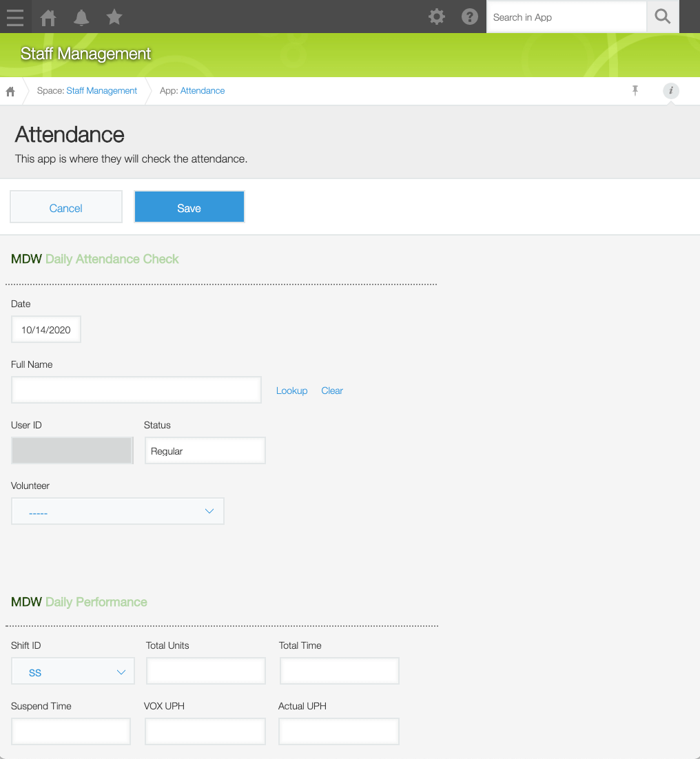Click the app description text about attendance
The width and height of the screenshot is (700, 759).
tap(131, 159)
